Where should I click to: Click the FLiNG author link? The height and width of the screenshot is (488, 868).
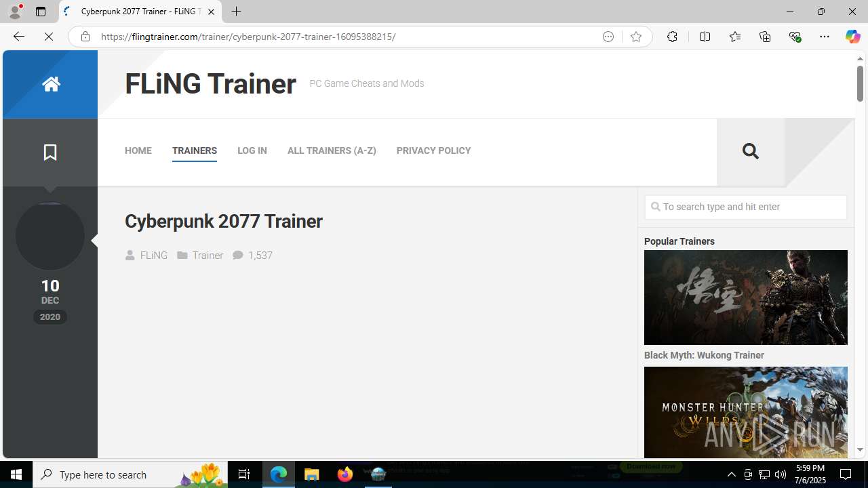pos(154,256)
